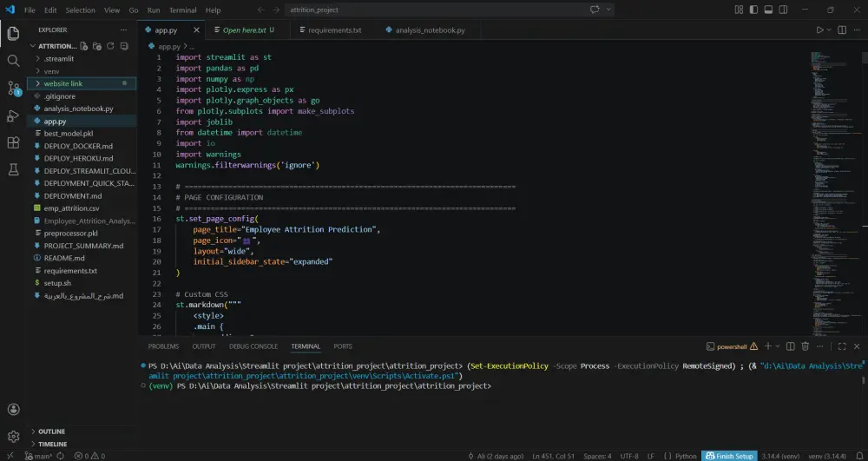The height and width of the screenshot is (461, 868).
Task: Toggle Primary Side Bar visibility
Action: (753, 10)
